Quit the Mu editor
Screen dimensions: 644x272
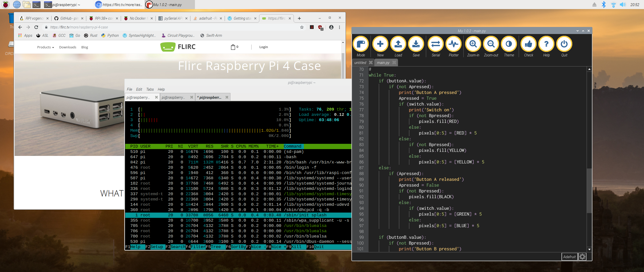[x=564, y=47]
